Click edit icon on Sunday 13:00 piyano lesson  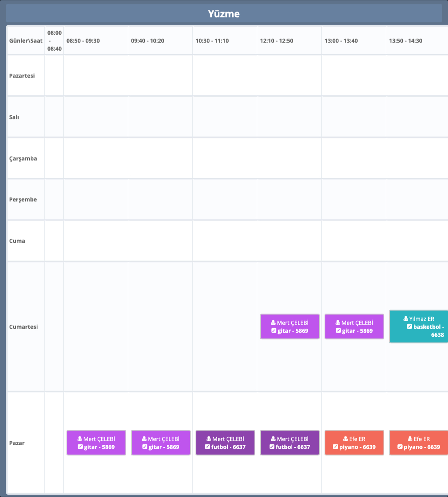(x=335, y=447)
